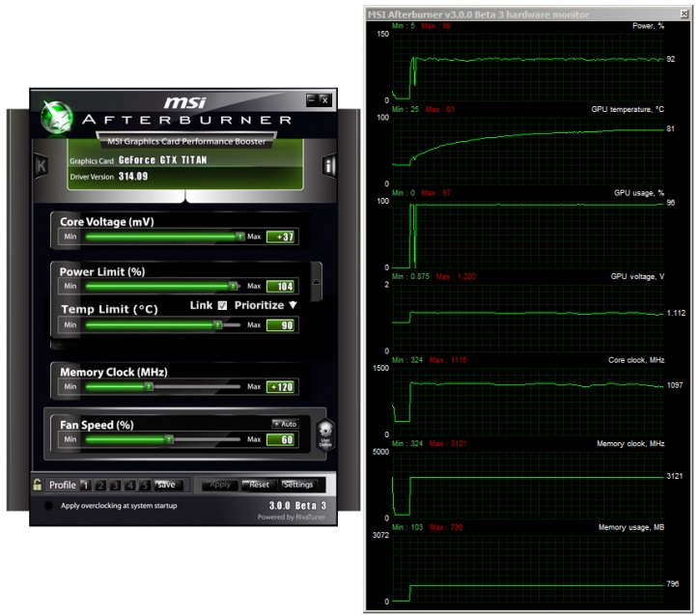Click the Core clock graph in hardware monitor
The image size is (700, 615).
click(x=528, y=402)
